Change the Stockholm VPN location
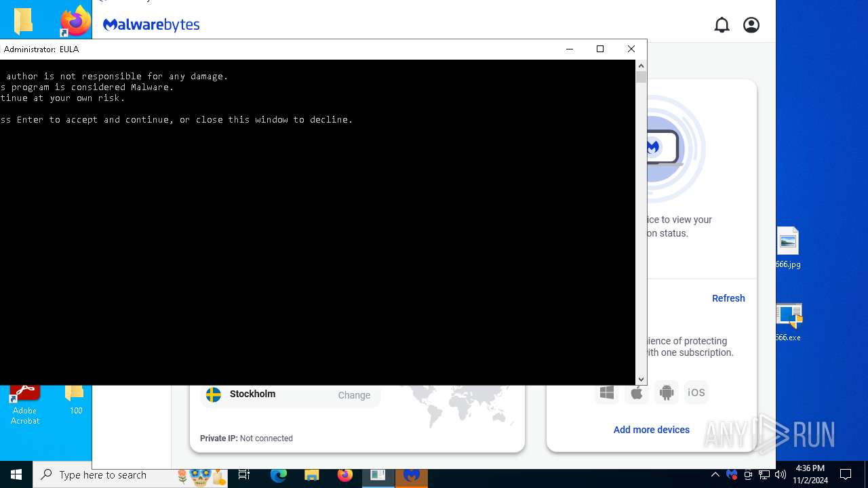This screenshot has width=868, height=488. click(x=354, y=395)
